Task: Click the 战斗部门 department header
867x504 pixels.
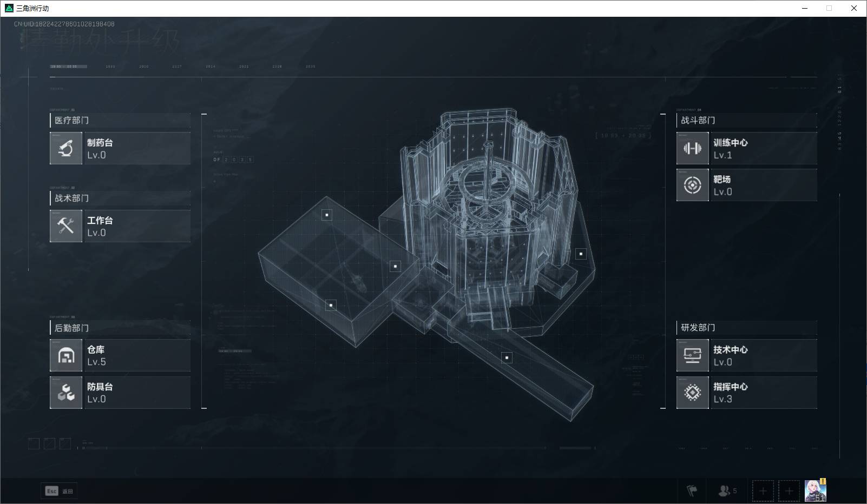Action: tap(747, 120)
